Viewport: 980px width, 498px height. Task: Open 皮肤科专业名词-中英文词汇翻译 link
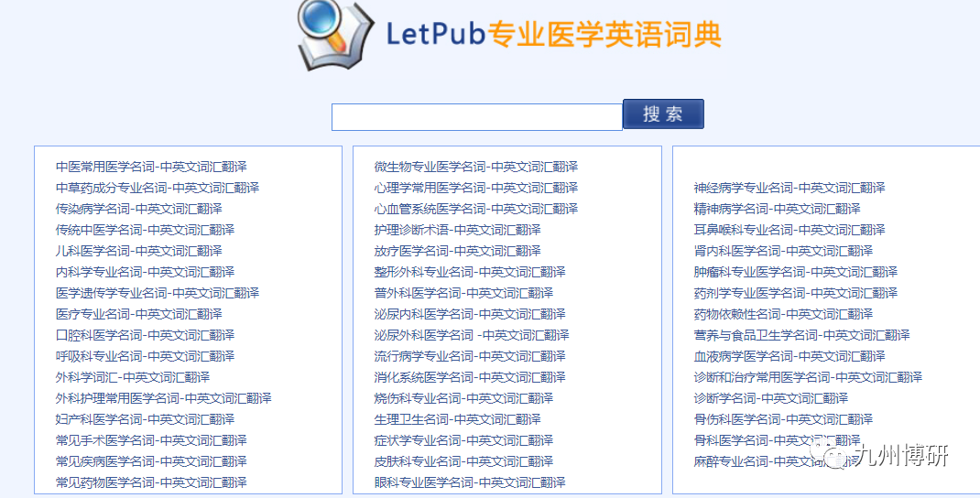(463, 461)
